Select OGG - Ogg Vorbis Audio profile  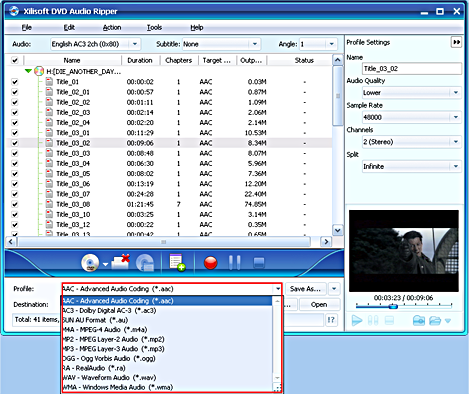tap(167, 358)
